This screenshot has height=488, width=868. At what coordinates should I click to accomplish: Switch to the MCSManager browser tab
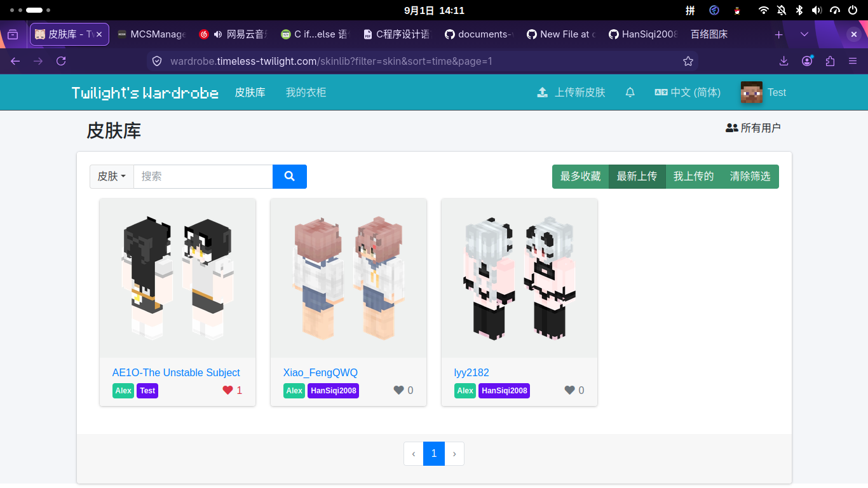(153, 34)
